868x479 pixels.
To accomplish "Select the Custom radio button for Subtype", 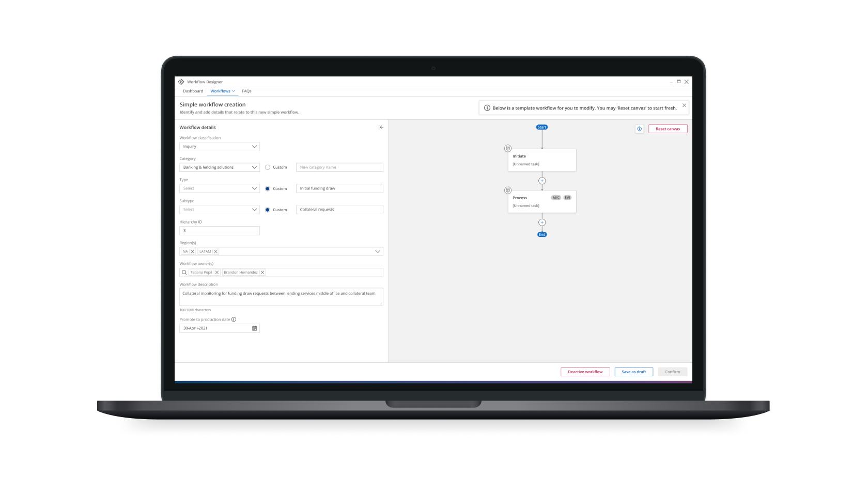I will pyautogui.click(x=268, y=210).
